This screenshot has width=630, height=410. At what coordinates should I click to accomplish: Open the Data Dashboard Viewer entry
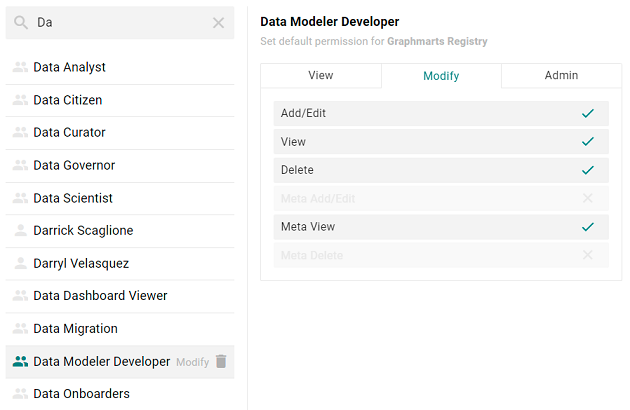[100, 296]
